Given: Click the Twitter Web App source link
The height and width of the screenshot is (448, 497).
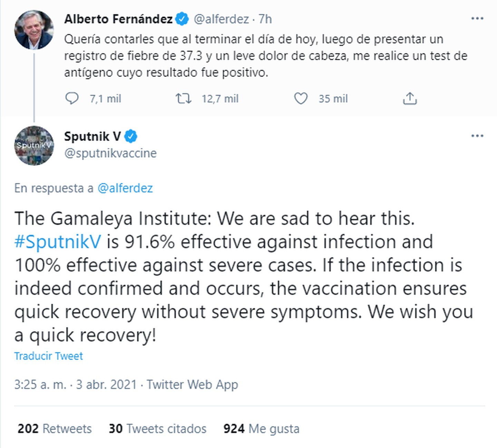Looking at the screenshot, I should pos(192,384).
